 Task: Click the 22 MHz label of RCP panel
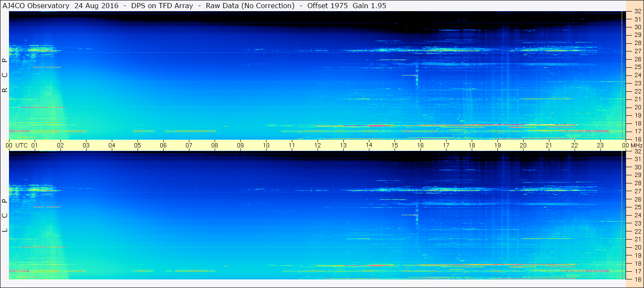click(638, 91)
